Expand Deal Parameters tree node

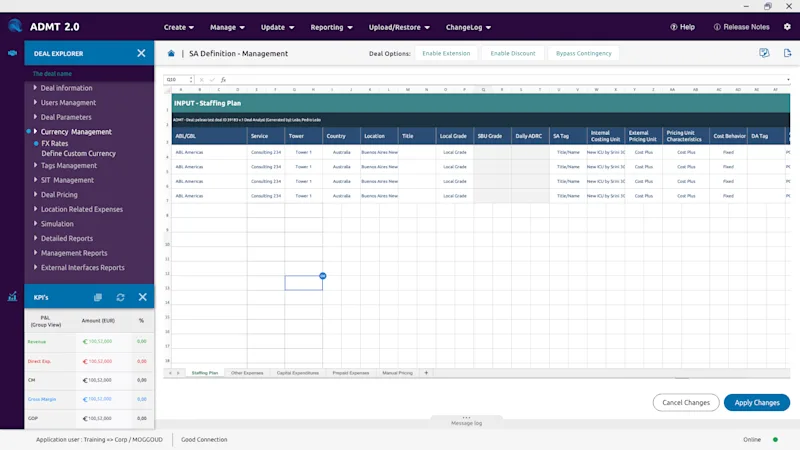pos(35,117)
